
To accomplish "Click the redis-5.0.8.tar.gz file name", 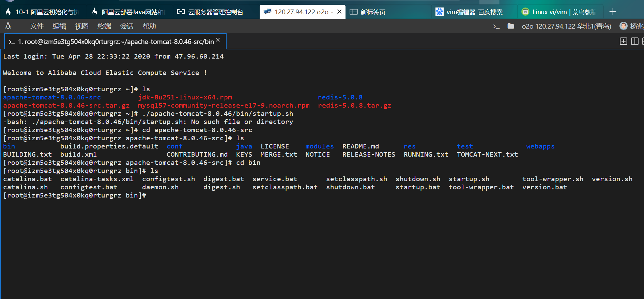I will pyautogui.click(x=354, y=105).
